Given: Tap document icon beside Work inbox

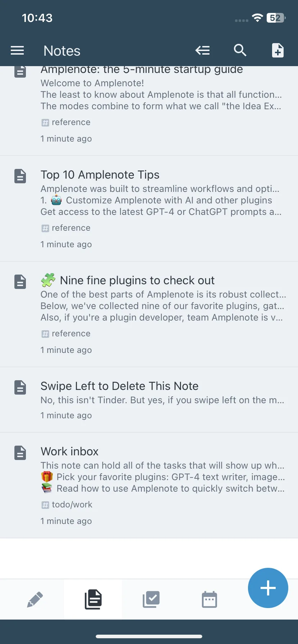Looking at the screenshot, I should coord(20,453).
